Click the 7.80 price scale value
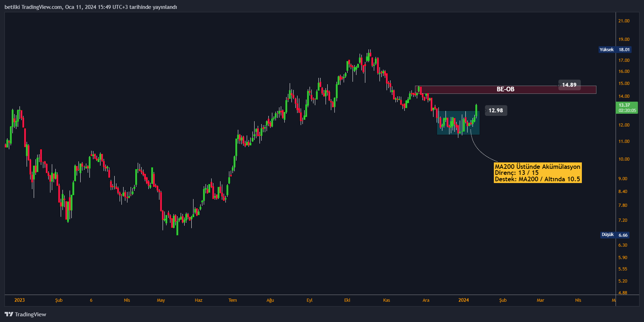The image size is (644, 322). 623,205
